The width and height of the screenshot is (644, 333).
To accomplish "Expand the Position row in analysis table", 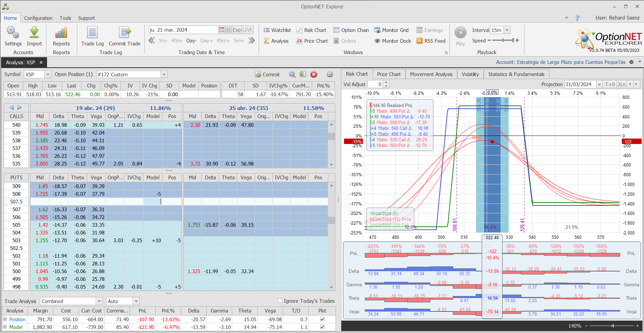I will tap(5, 319).
